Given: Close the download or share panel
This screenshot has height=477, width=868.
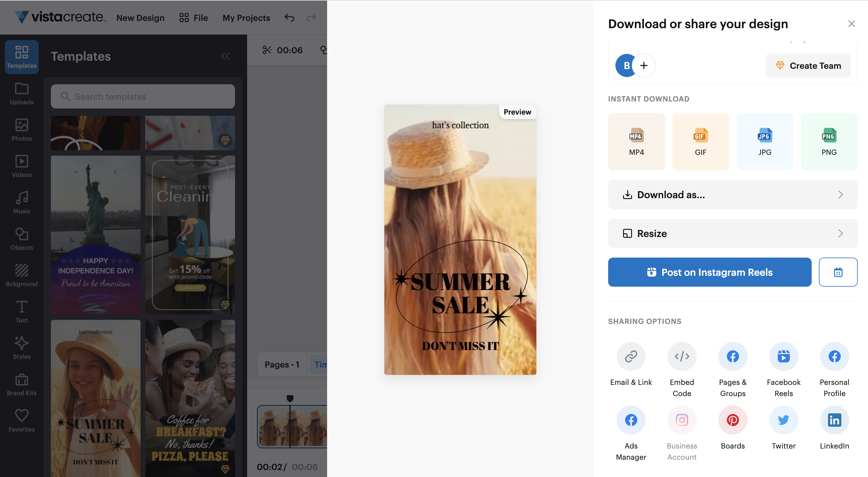Looking at the screenshot, I should coord(851,24).
